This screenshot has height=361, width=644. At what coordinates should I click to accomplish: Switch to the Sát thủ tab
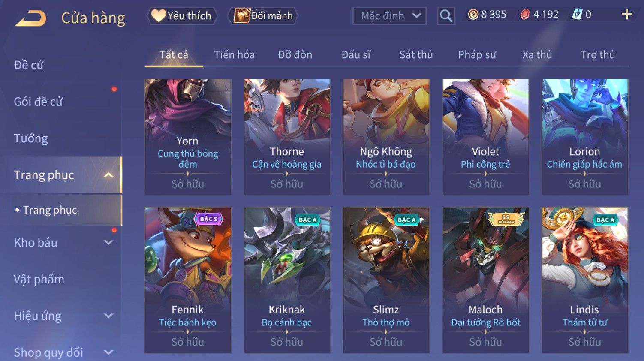416,55
